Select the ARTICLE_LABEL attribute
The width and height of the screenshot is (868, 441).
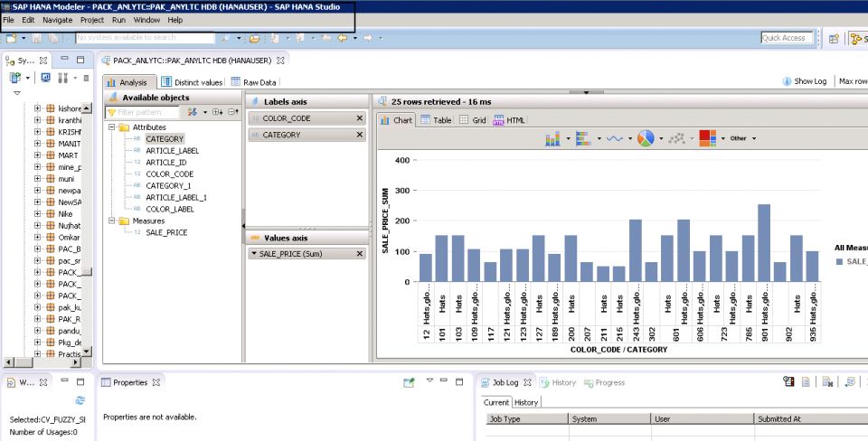point(172,151)
